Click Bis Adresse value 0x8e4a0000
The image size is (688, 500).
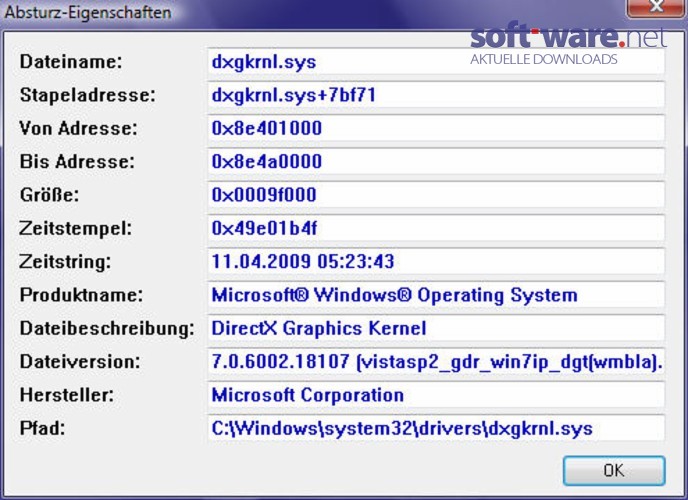point(436,161)
